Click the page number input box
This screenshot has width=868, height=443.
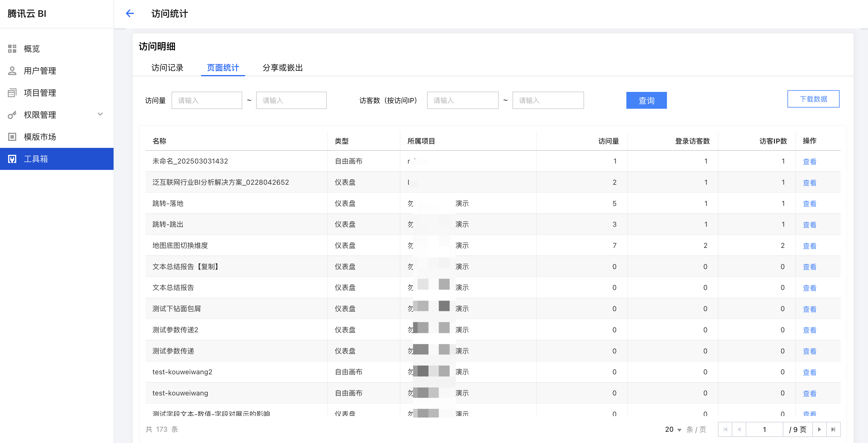click(x=764, y=429)
